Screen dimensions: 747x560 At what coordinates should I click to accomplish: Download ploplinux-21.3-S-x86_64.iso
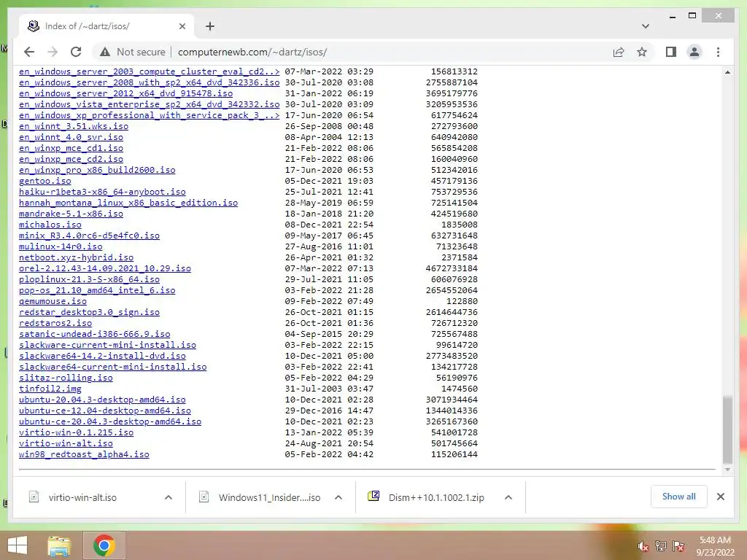(x=89, y=279)
